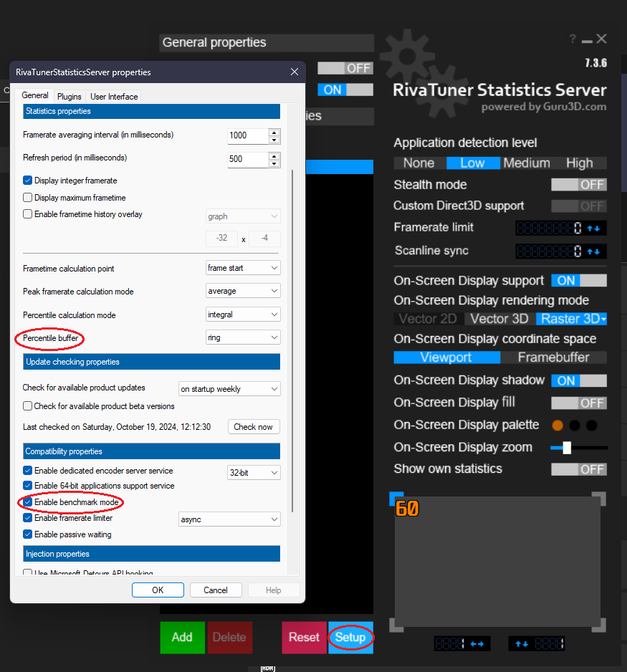Viewport: 627px width, 672px height.
Task: Click Refresh period input field
Action: tap(248, 159)
